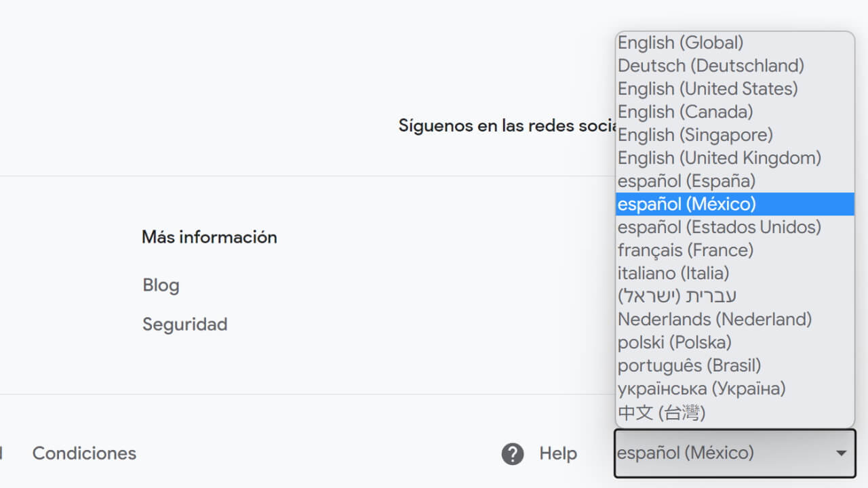
Task: Pick English (Canada) from the list
Action: point(685,112)
